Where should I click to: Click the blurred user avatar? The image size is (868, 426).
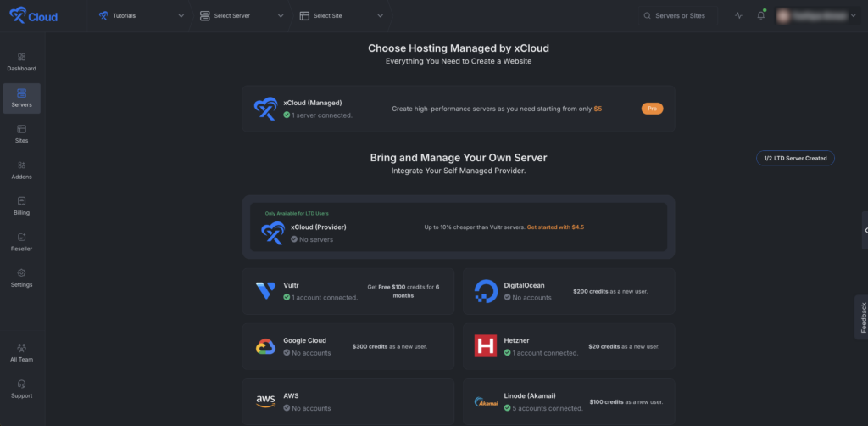[x=783, y=16]
